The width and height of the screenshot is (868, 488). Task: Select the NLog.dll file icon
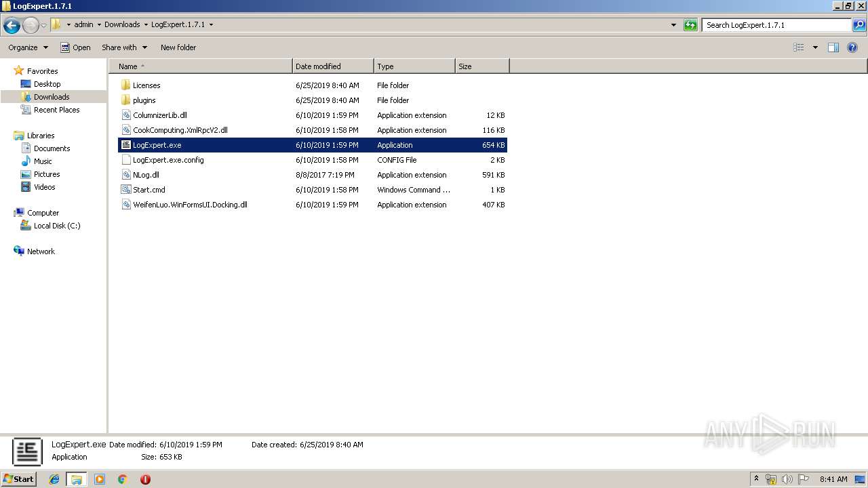point(125,175)
